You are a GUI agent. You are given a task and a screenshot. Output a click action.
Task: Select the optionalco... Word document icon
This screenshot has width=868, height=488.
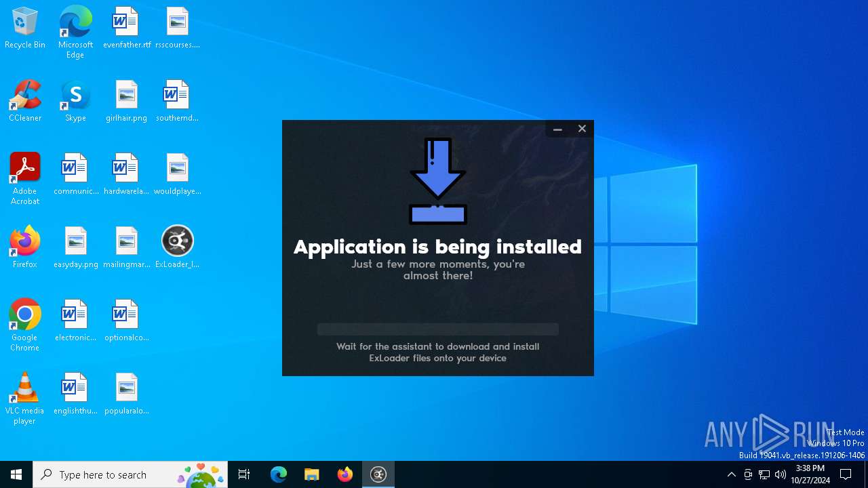click(x=127, y=321)
